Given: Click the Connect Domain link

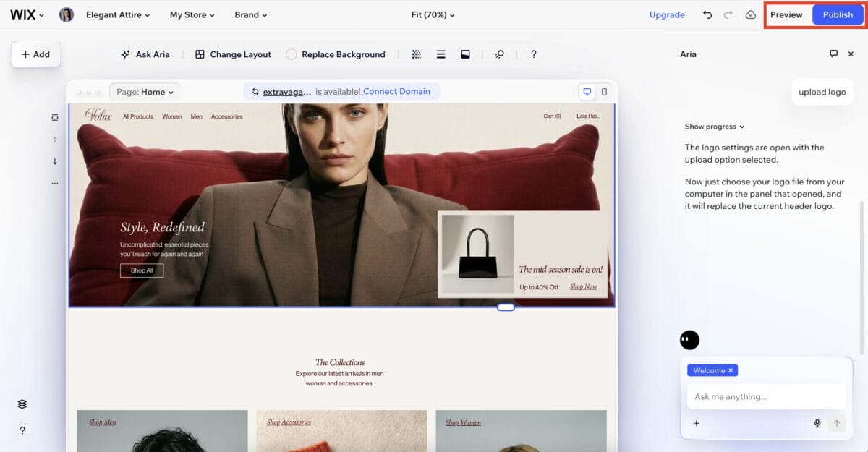Looking at the screenshot, I should [x=397, y=91].
